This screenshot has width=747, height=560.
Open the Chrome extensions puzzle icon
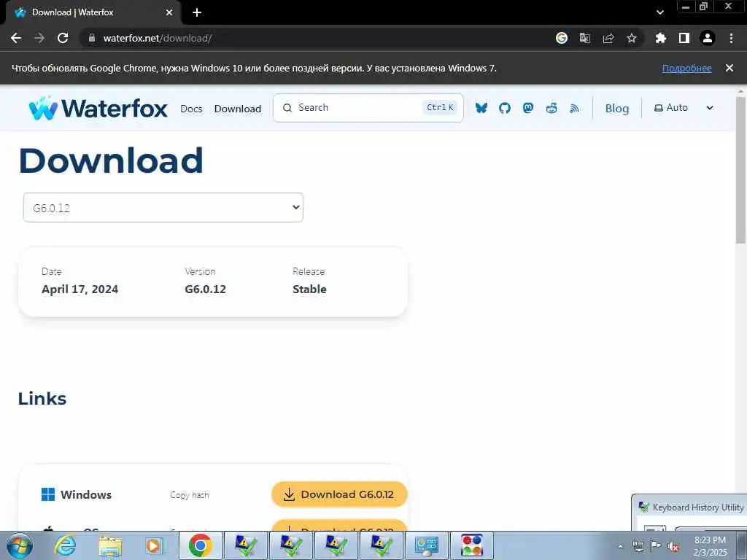(x=660, y=38)
